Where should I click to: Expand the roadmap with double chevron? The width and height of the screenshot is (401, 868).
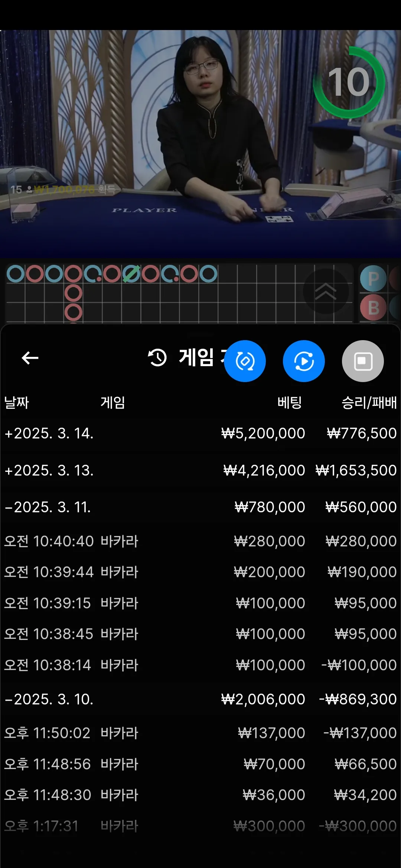tap(326, 291)
